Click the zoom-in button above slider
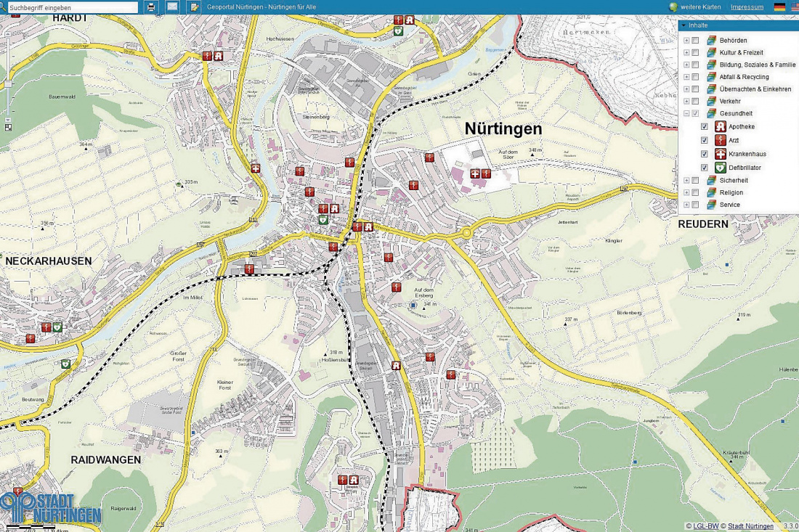The width and height of the screenshot is (799, 532). pos(8,33)
